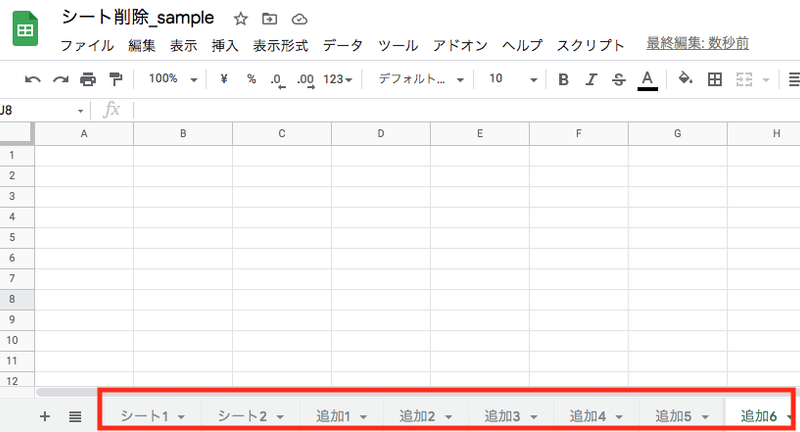Click the print icon
800x432 pixels.
click(x=88, y=80)
